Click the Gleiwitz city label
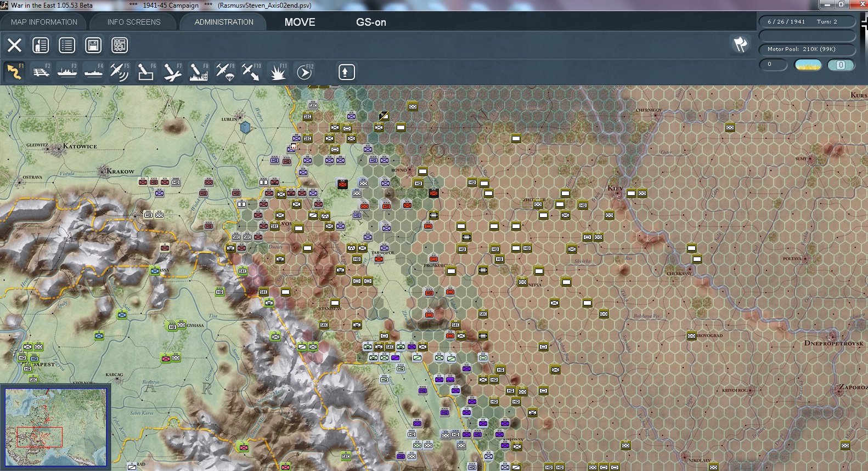This screenshot has width=868, height=471. [x=37, y=145]
